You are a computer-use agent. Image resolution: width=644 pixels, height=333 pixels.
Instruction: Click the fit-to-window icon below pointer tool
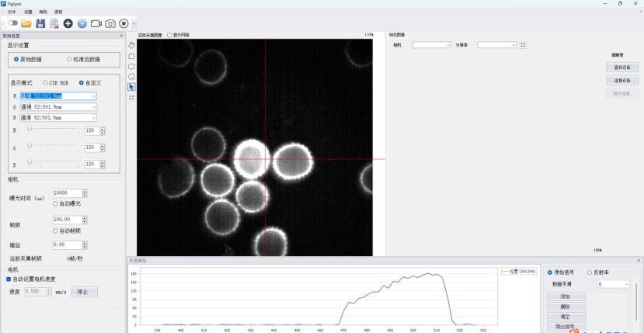click(131, 97)
